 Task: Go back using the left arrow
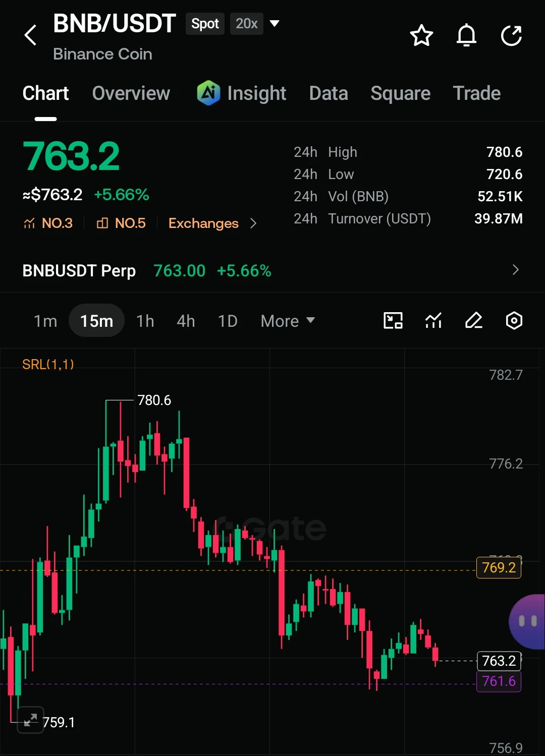click(x=30, y=35)
